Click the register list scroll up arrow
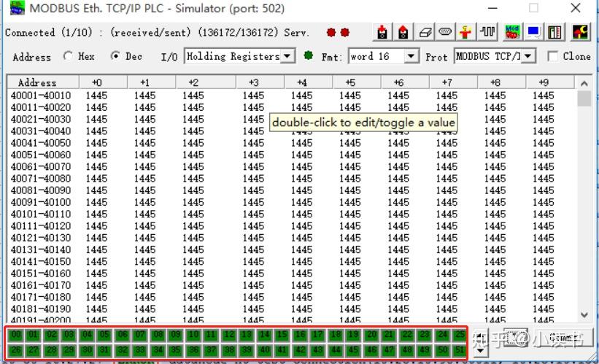The height and width of the screenshot is (364, 599). (x=584, y=83)
